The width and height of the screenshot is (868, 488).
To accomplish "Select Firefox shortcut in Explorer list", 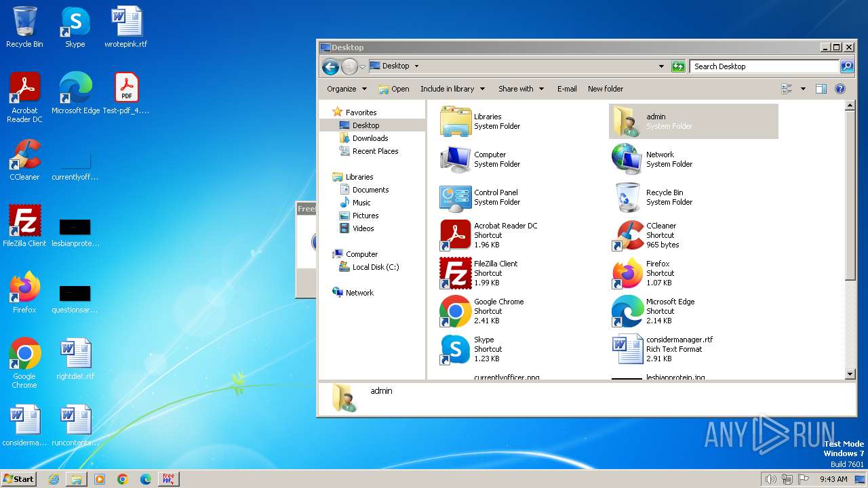I will click(642, 273).
